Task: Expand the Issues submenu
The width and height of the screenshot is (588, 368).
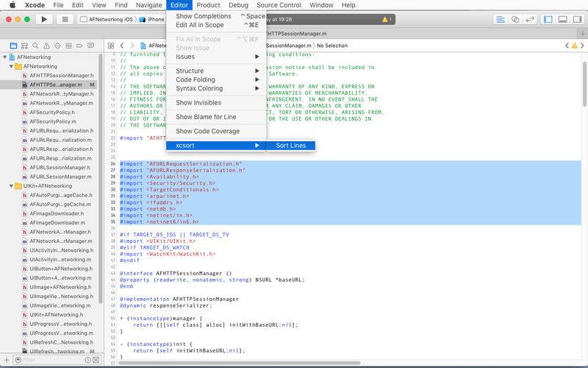Action: 216,57
